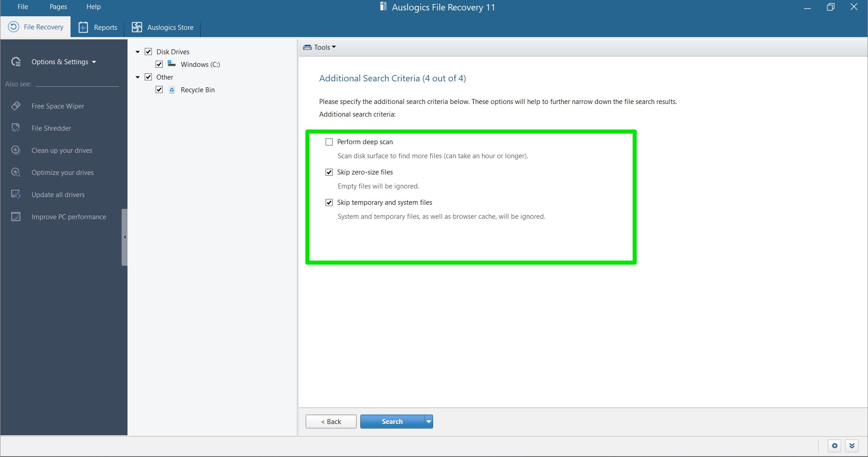This screenshot has height=457, width=868.
Task: Click the Perform deep scan label
Action: coord(365,142)
